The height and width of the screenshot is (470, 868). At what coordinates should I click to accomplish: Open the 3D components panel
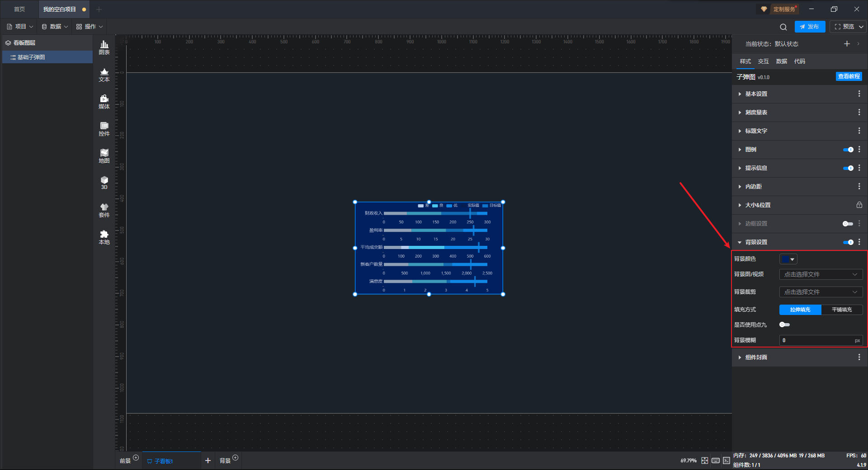pyautogui.click(x=104, y=183)
